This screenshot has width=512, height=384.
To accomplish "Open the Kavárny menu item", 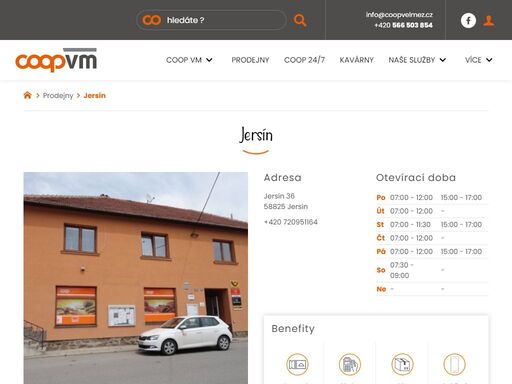I will pos(357,60).
